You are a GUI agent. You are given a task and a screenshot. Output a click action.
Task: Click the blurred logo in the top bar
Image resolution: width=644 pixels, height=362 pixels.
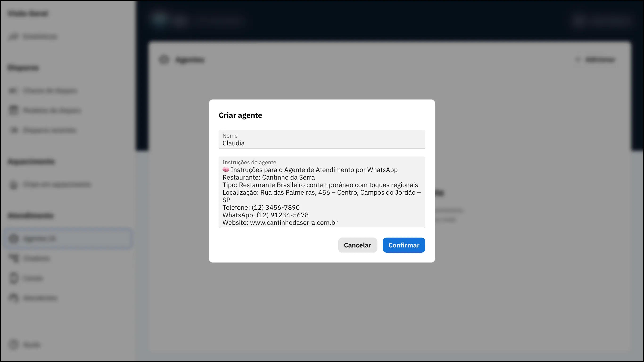[160, 20]
